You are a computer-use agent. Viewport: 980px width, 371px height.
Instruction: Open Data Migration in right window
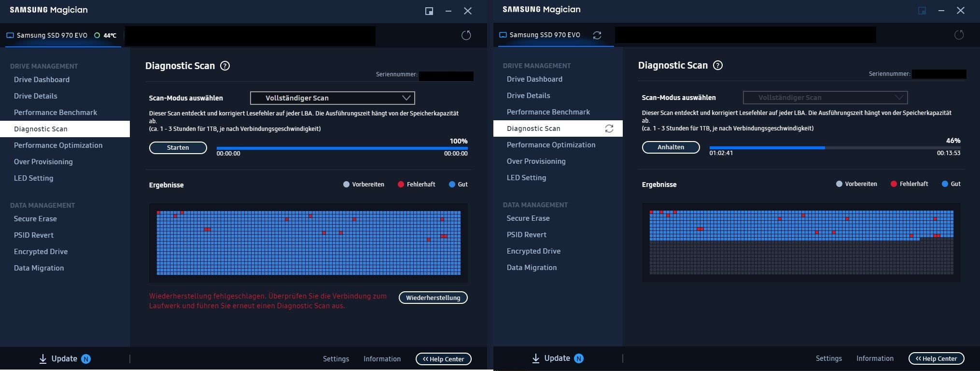pos(532,268)
